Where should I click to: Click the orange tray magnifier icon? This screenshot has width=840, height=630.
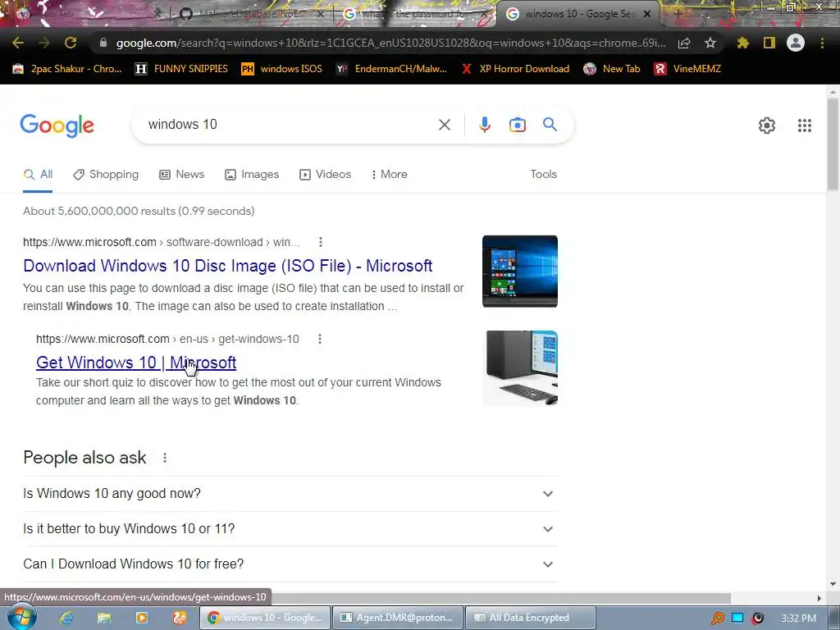pyautogui.click(x=717, y=619)
